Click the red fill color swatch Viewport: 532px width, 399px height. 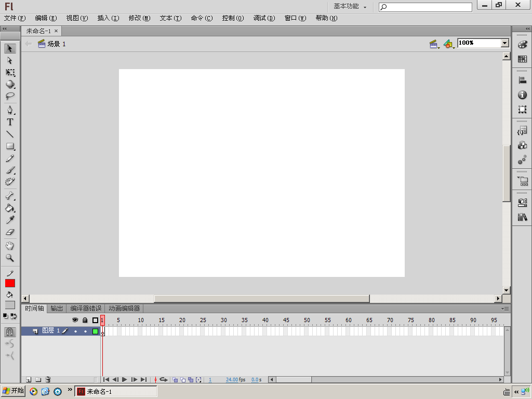[10, 283]
